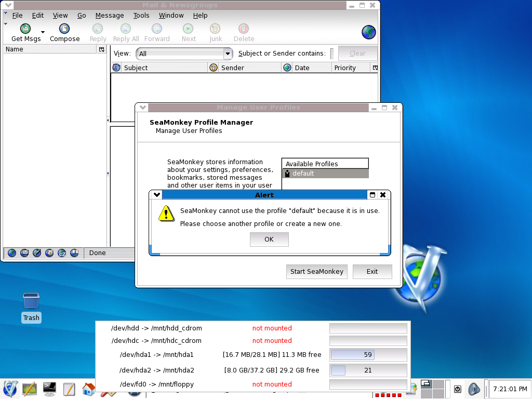Open the Get Msgs dropdown arrow
This screenshot has height=399, width=532.
[x=43, y=32]
